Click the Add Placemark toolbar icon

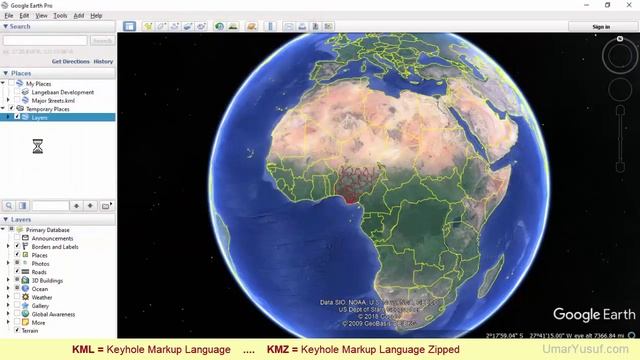148,27
